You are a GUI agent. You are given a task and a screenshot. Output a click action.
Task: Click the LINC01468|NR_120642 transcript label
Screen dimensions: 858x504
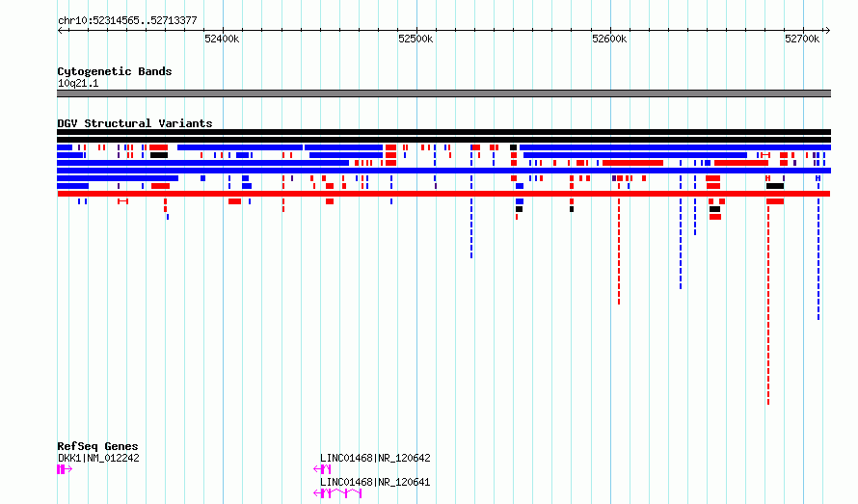point(375,458)
